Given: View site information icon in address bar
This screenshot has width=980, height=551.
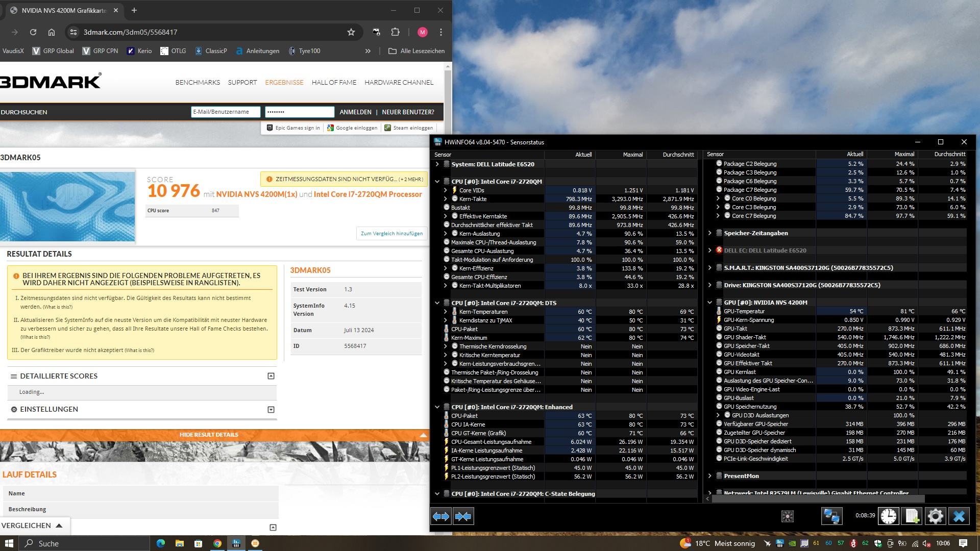Looking at the screenshot, I should (x=73, y=32).
